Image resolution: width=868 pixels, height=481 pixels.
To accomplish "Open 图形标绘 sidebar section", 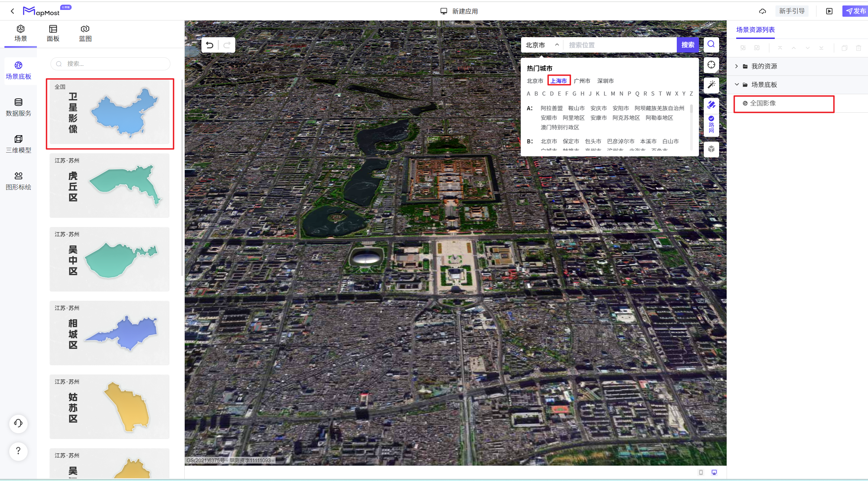I will pos(18,181).
